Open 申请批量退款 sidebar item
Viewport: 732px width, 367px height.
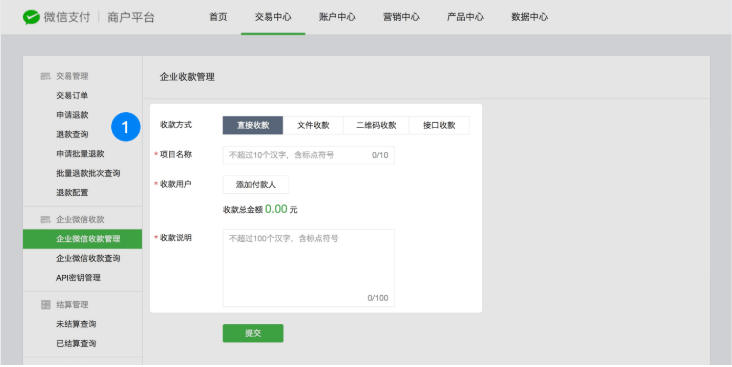coord(80,154)
